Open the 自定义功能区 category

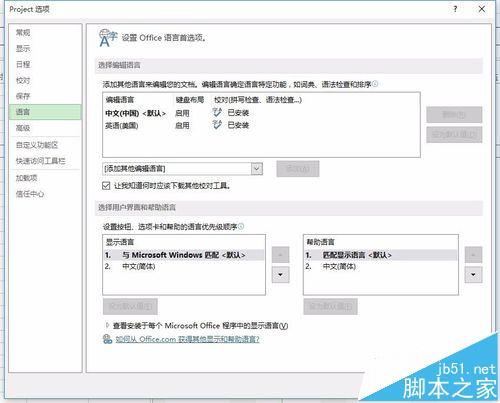click(x=37, y=145)
